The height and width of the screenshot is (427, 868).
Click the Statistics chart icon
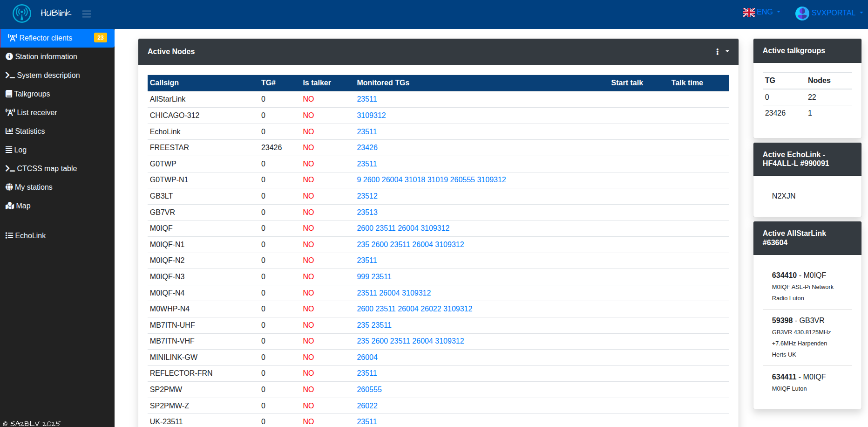pos(9,131)
